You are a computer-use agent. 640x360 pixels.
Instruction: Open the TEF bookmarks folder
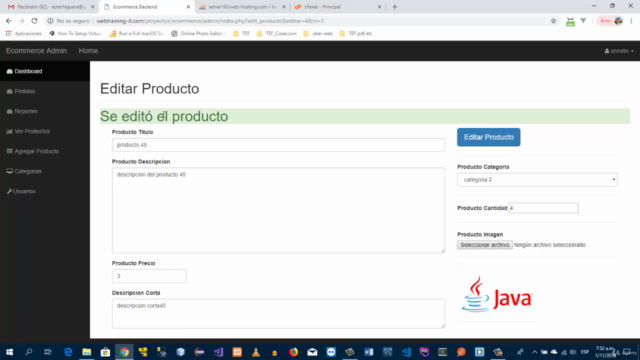[241, 33]
